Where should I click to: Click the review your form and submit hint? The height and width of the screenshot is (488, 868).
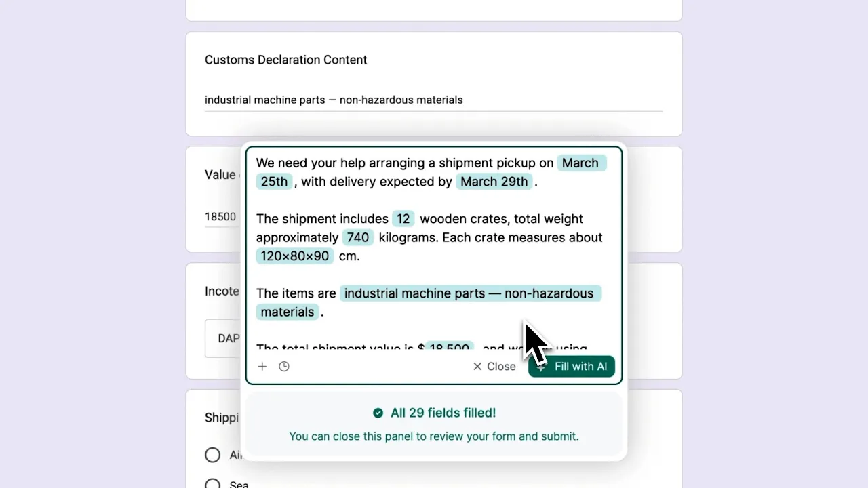click(x=433, y=436)
